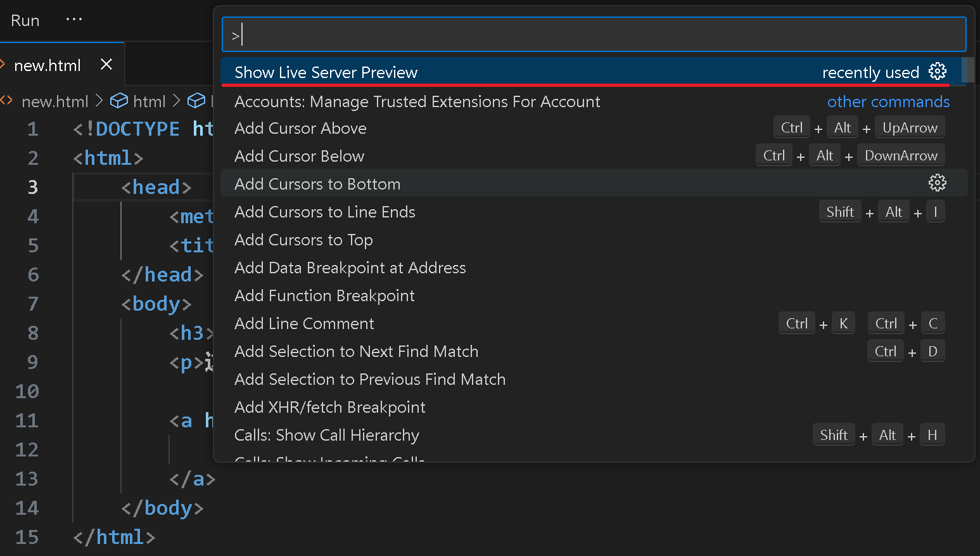Open the Run menu
The image size is (980, 556).
(25, 20)
